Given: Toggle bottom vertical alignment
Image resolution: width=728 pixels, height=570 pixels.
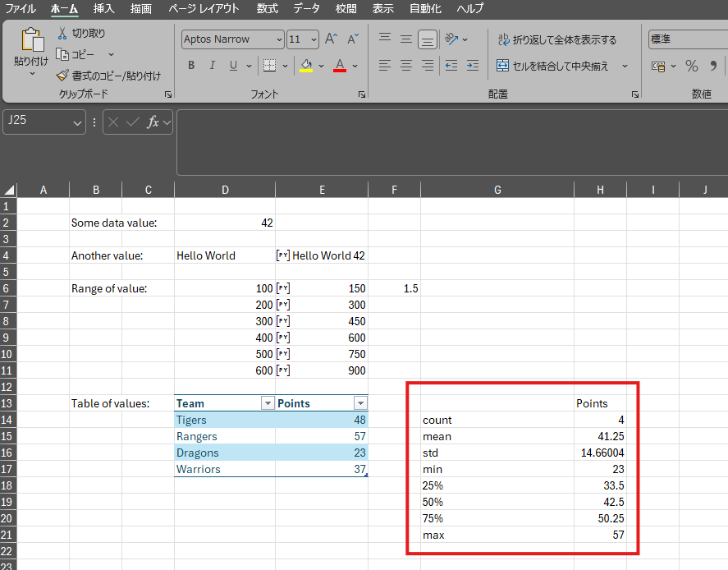Looking at the screenshot, I should pyautogui.click(x=428, y=39).
